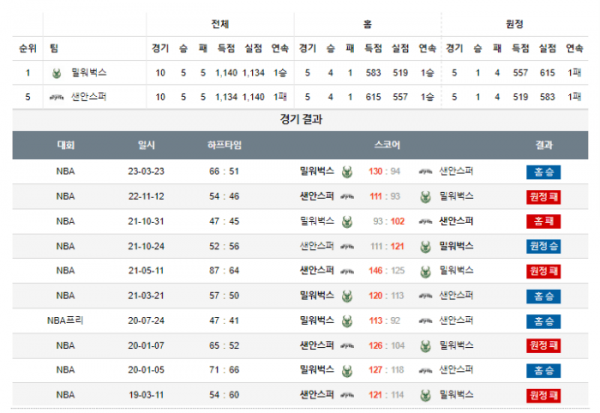This screenshot has width=600, height=413.
Task: Click the 하프타임 column header
Action: [224, 145]
